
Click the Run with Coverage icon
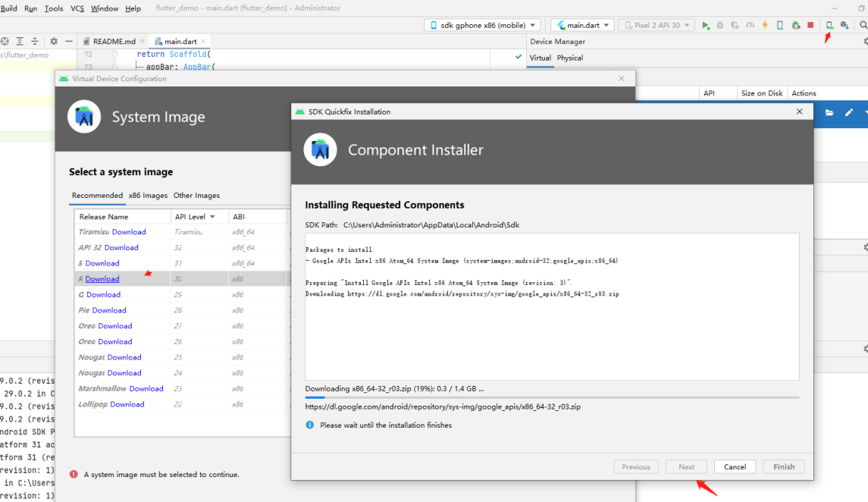(x=735, y=26)
